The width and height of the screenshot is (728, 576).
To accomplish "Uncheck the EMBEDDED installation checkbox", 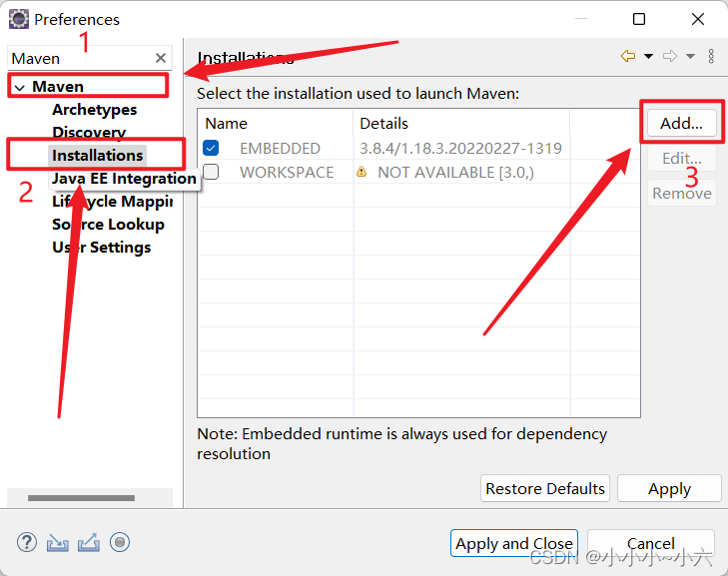I will pyautogui.click(x=211, y=148).
